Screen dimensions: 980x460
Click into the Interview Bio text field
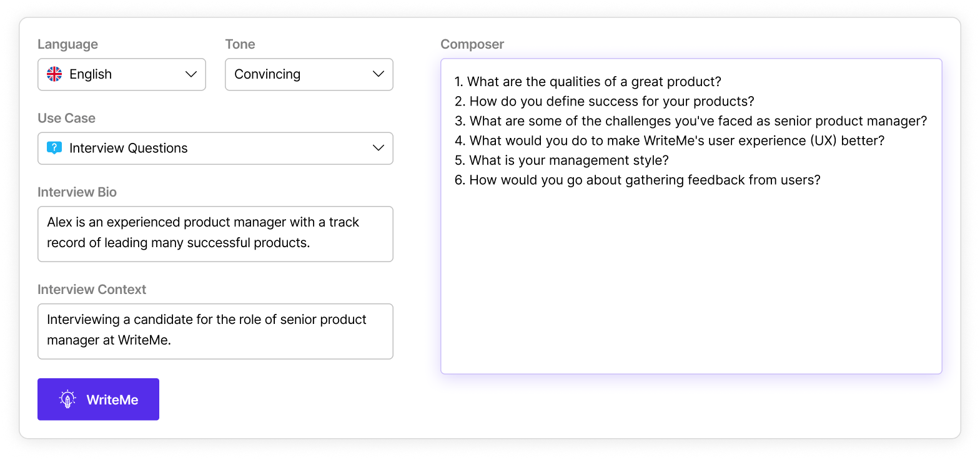click(215, 233)
